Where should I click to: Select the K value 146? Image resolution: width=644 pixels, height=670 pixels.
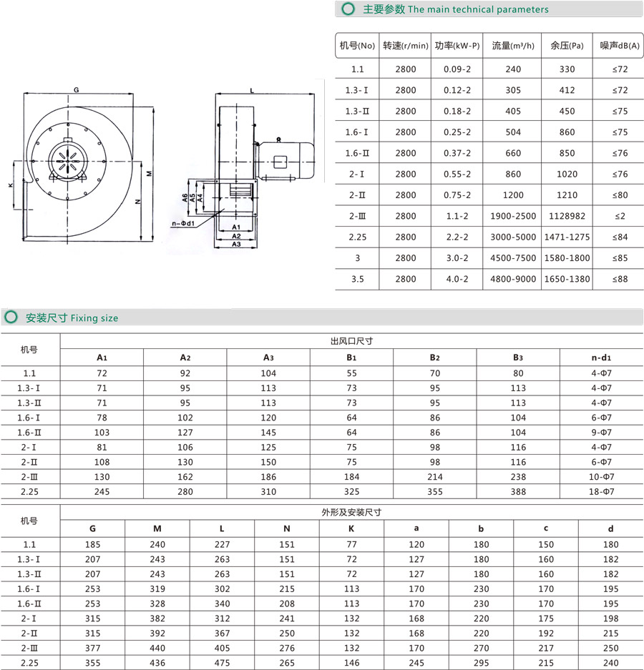[x=351, y=663]
